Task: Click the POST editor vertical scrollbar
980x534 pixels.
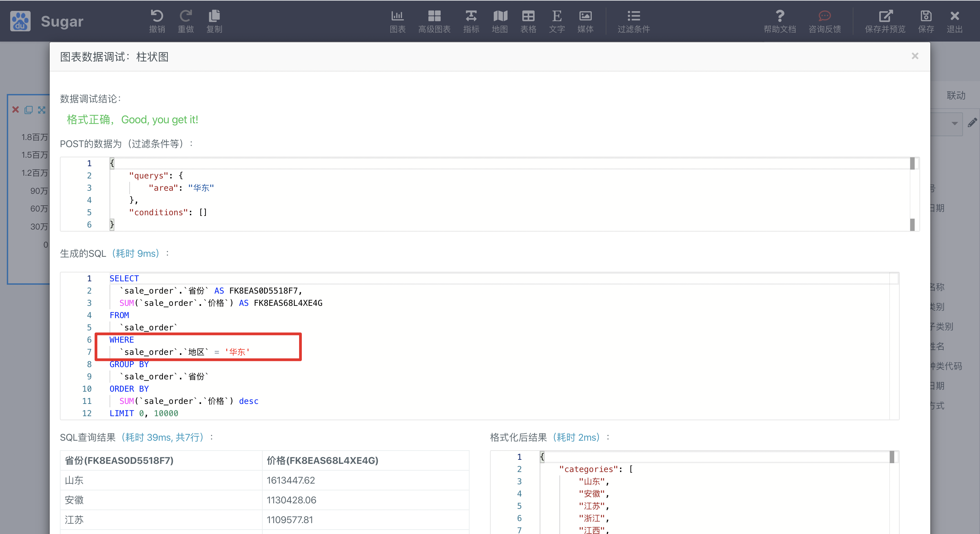Action: pyautogui.click(x=912, y=194)
